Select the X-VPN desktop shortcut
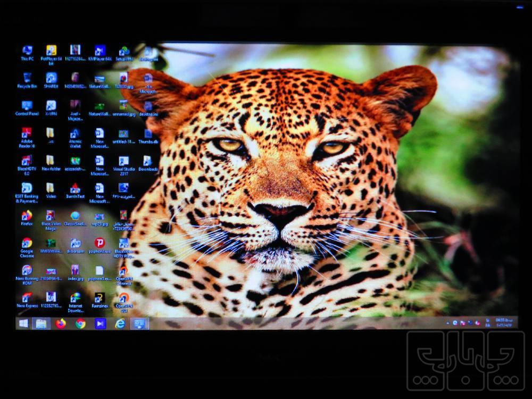The height and width of the screenshot is (399, 532). (51, 106)
